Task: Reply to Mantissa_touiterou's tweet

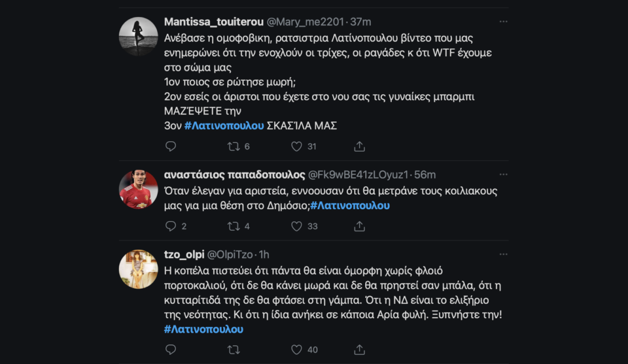Action: point(171,146)
